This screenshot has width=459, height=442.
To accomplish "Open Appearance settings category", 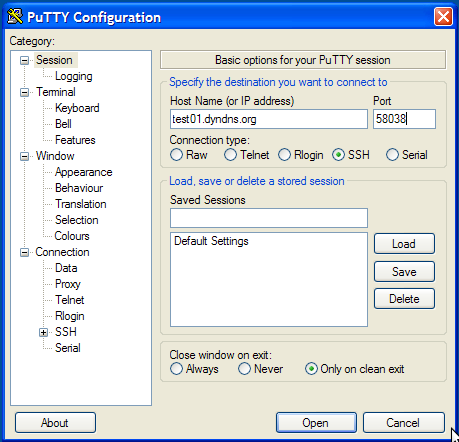I will click(x=83, y=172).
